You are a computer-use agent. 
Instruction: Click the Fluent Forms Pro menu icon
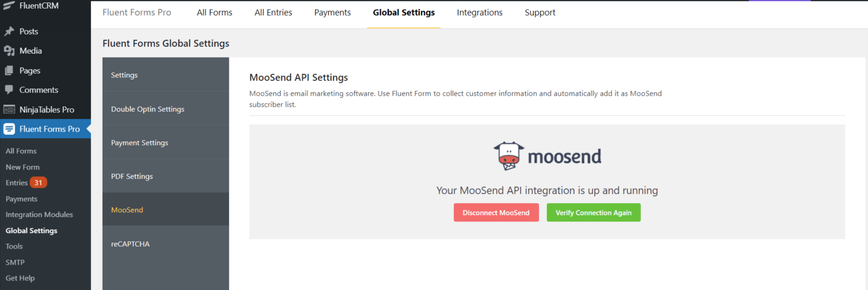click(9, 129)
